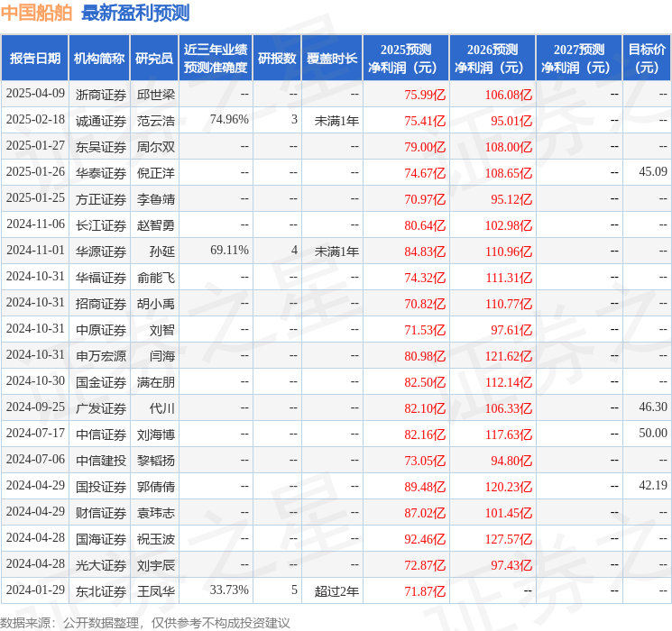Click analyst name 俞能飞
672x631 pixels.
pyautogui.click(x=155, y=278)
